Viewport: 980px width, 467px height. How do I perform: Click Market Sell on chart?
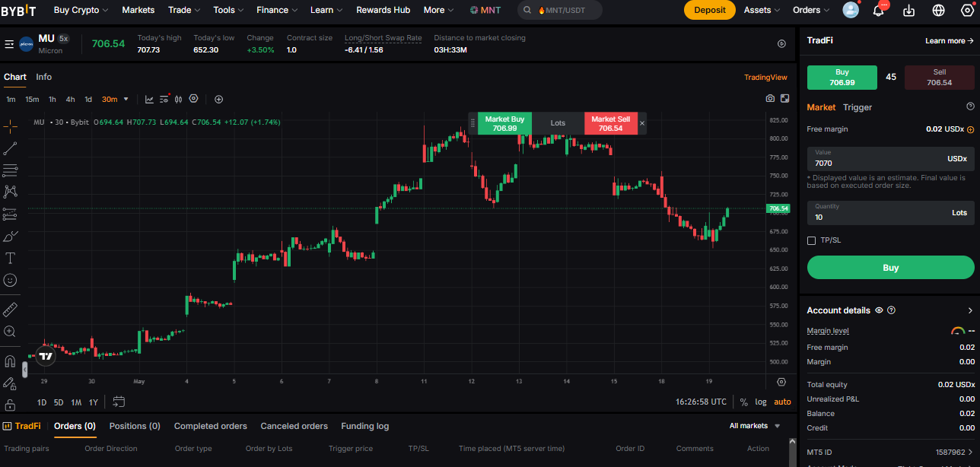coord(611,123)
